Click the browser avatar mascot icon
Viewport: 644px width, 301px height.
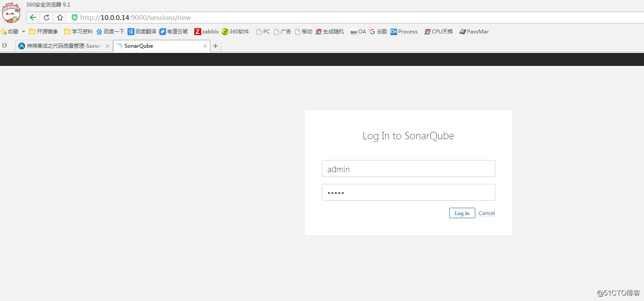[11, 12]
